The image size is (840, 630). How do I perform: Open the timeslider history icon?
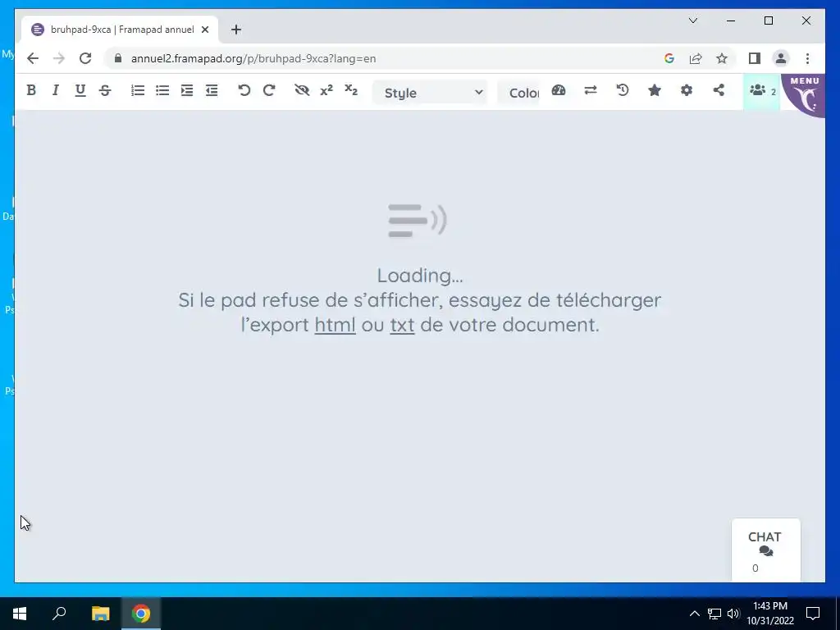(x=623, y=90)
